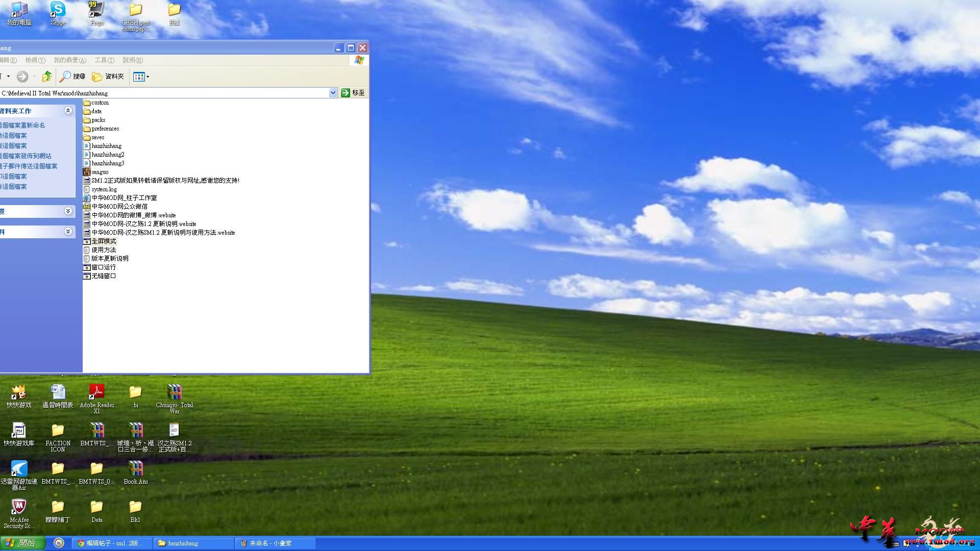
Task: Open the Favorites menu
Action: (x=70, y=60)
